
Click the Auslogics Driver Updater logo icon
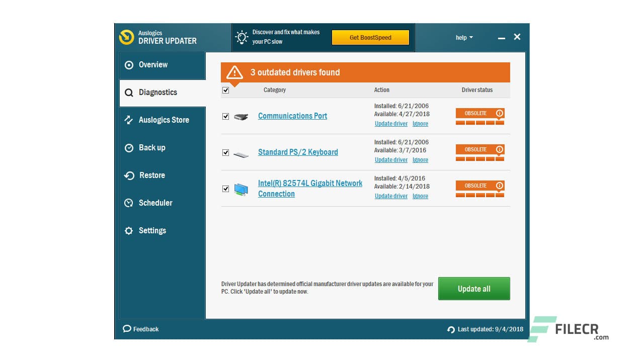(x=126, y=38)
